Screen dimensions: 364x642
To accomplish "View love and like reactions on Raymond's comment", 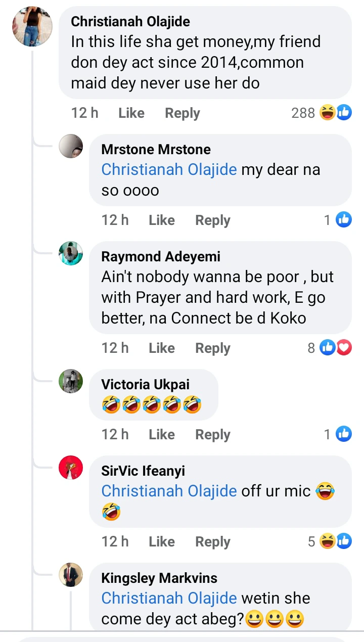I will tap(330, 348).
